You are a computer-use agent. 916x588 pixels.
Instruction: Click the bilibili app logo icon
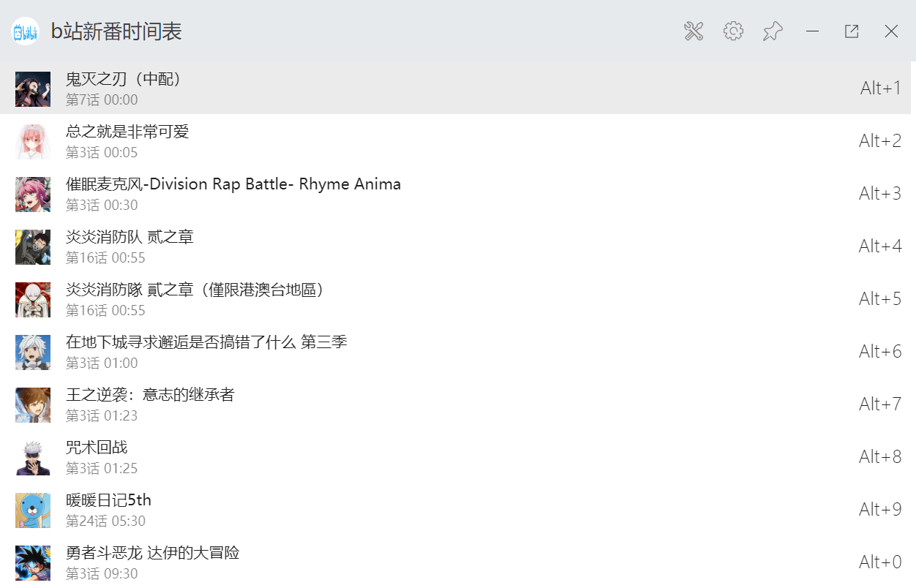[x=26, y=31]
